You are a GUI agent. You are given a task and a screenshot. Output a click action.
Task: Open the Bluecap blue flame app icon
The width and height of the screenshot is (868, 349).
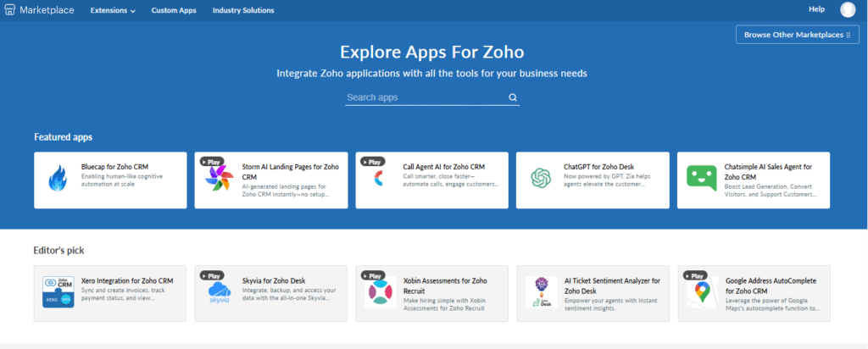click(x=58, y=180)
